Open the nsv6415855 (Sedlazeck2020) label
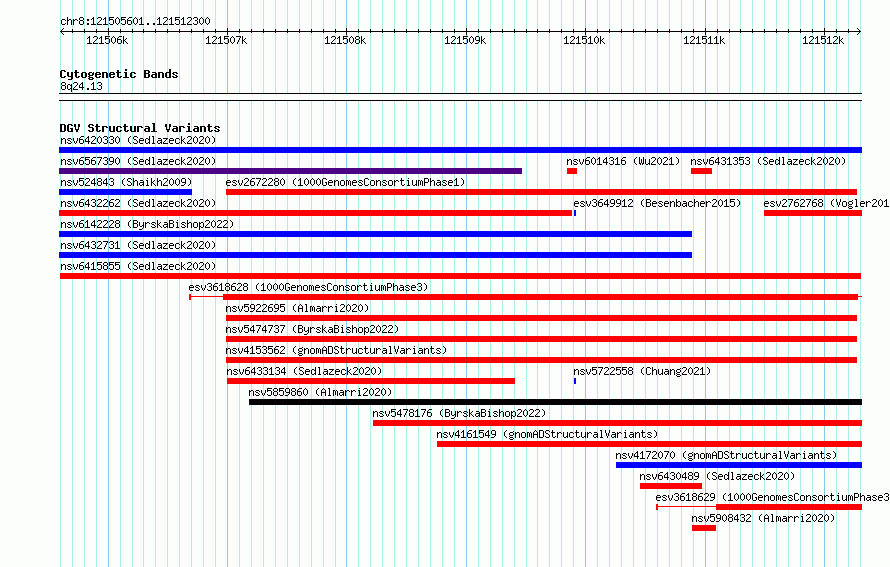The image size is (890, 567). (138, 266)
